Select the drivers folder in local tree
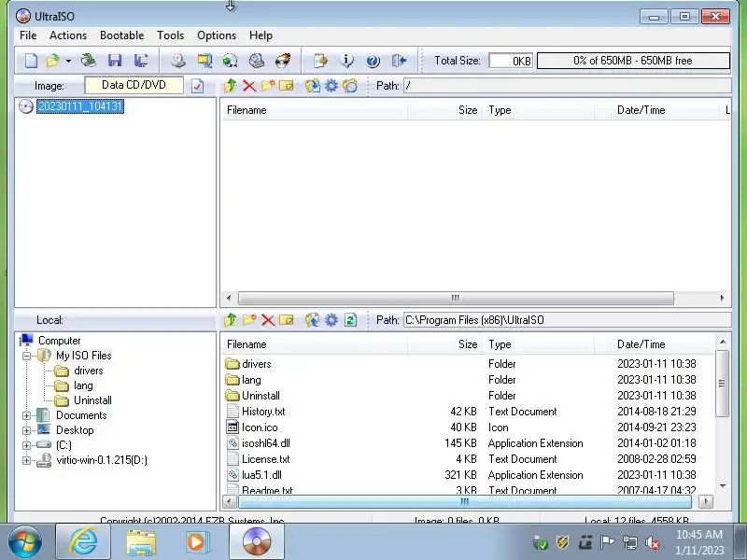 tap(89, 371)
